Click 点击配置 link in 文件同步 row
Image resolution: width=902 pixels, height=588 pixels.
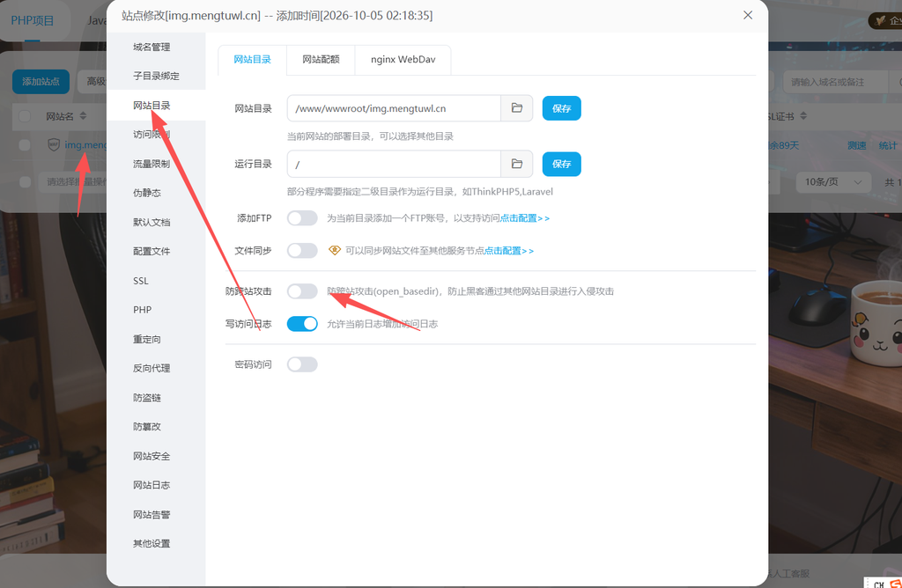509,251
